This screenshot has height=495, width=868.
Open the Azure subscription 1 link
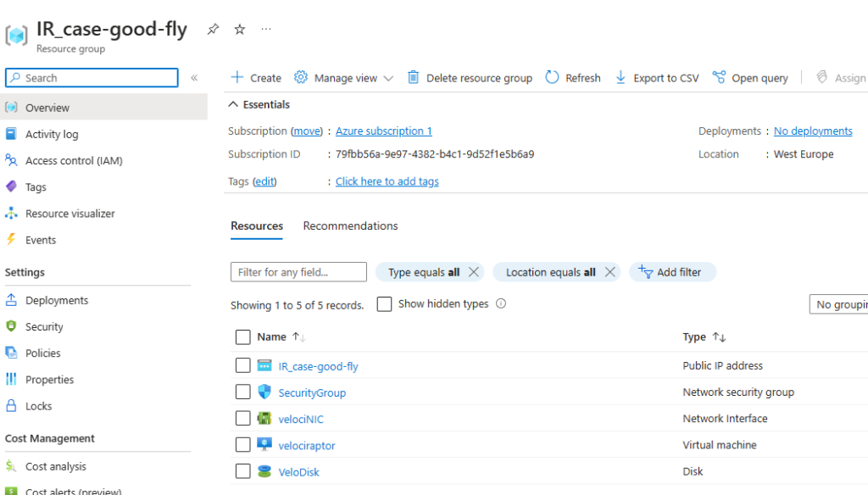383,131
